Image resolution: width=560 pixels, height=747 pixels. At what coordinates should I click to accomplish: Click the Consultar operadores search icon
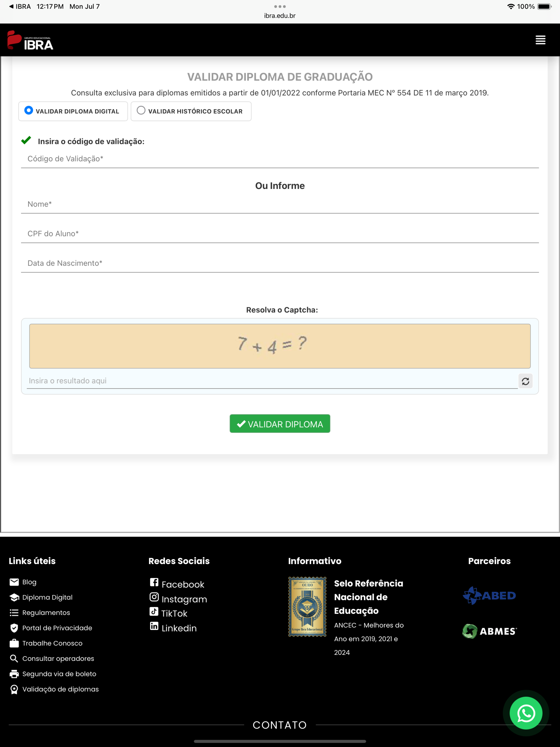14,659
